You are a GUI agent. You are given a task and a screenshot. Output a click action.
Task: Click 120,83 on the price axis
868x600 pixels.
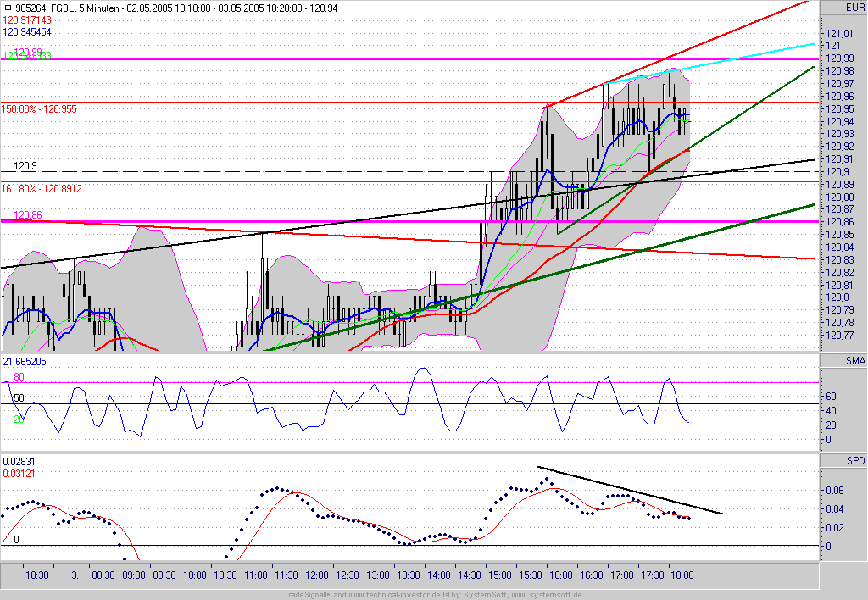tap(840, 260)
